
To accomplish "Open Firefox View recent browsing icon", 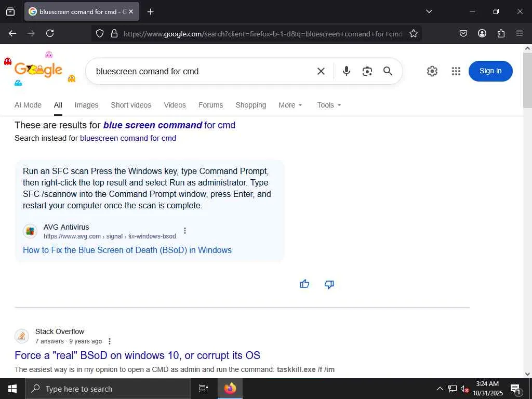I will tap(10, 11).
